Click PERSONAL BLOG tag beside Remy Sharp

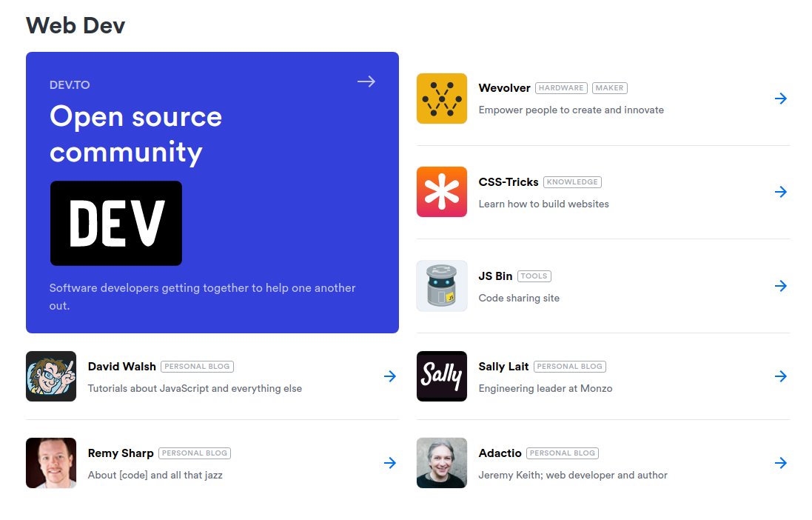tap(195, 453)
